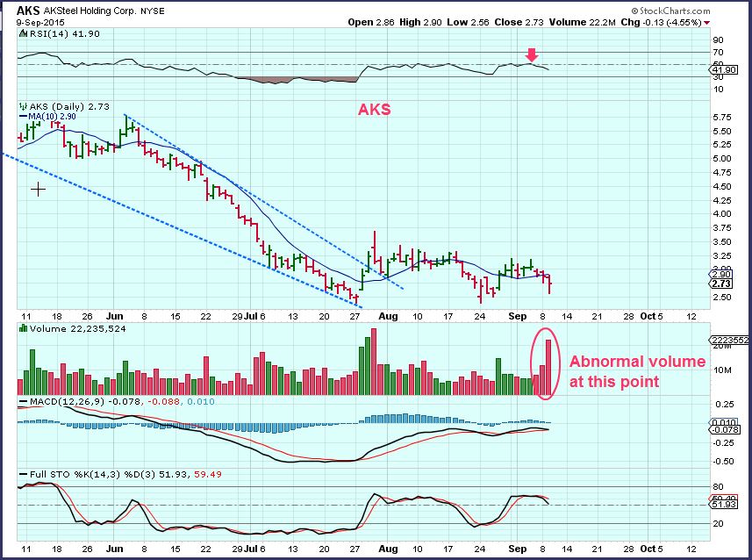Click the red -0.088 MACD signal value
The image size is (752, 560).
164,402
